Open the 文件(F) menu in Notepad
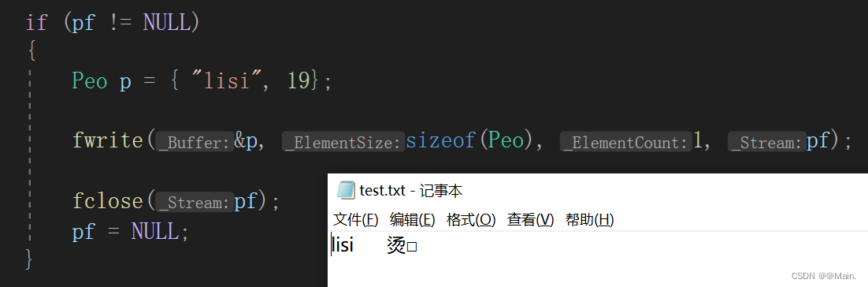 pos(356,220)
